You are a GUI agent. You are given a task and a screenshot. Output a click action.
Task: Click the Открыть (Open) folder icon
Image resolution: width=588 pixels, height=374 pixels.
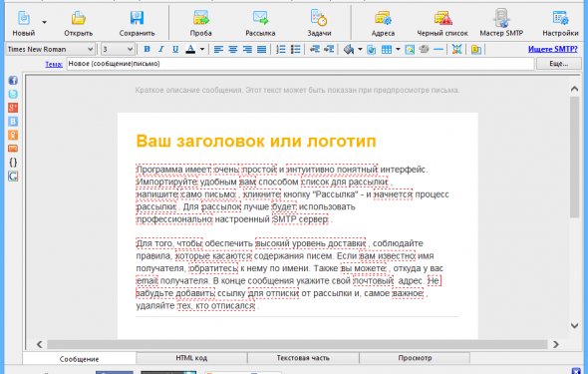tap(79, 18)
